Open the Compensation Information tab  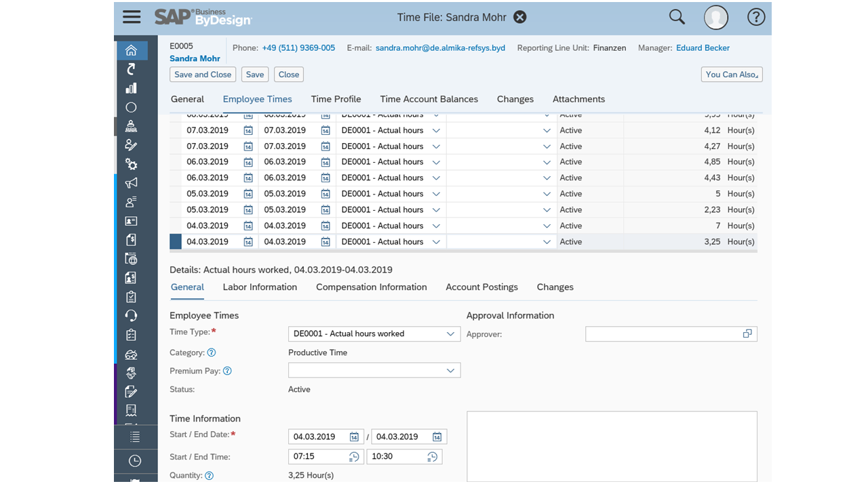click(x=371, y=287)
